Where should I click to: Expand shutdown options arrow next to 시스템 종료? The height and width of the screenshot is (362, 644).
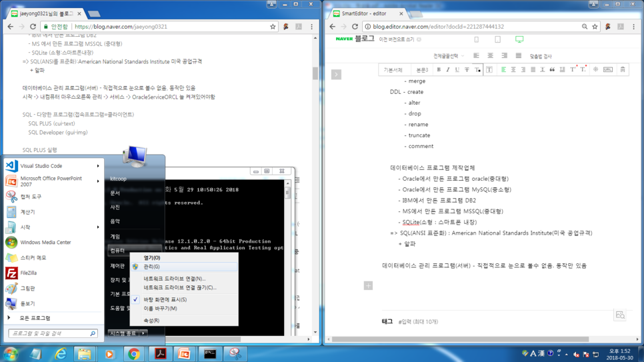(143, 333)
